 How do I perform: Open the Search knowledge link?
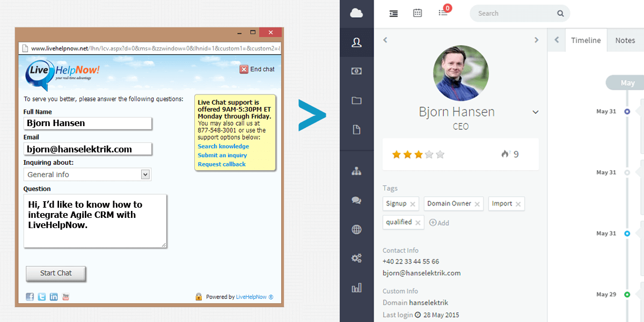[x=223, y=147]
